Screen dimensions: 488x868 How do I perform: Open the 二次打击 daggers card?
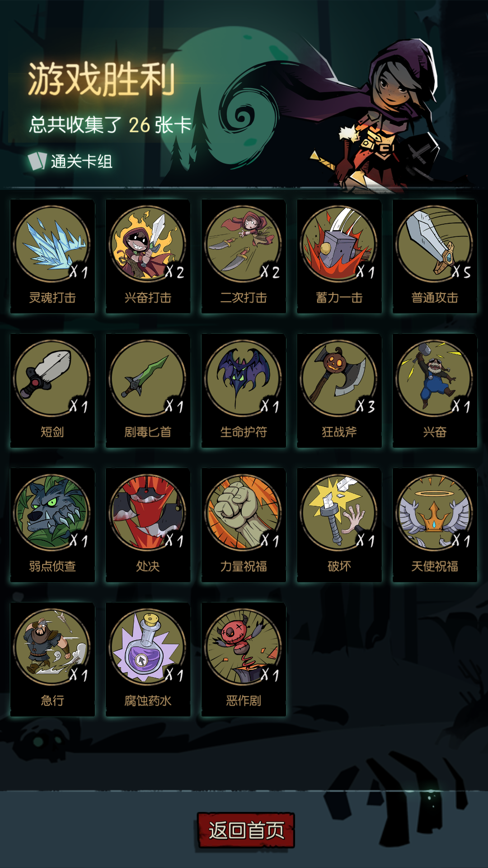click(244, 256)
